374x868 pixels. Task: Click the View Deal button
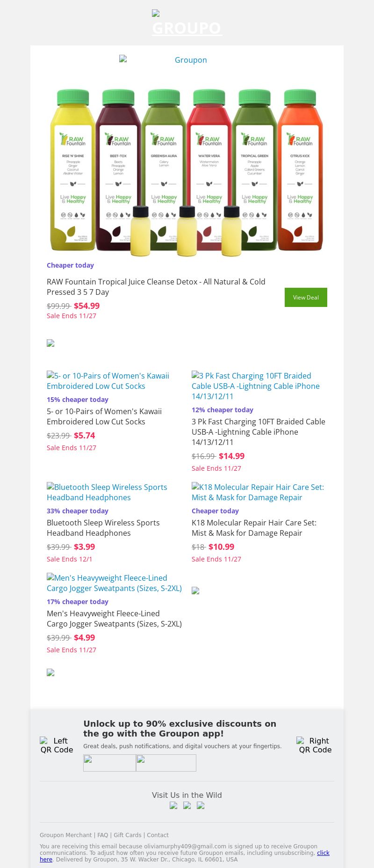[306, 298]
